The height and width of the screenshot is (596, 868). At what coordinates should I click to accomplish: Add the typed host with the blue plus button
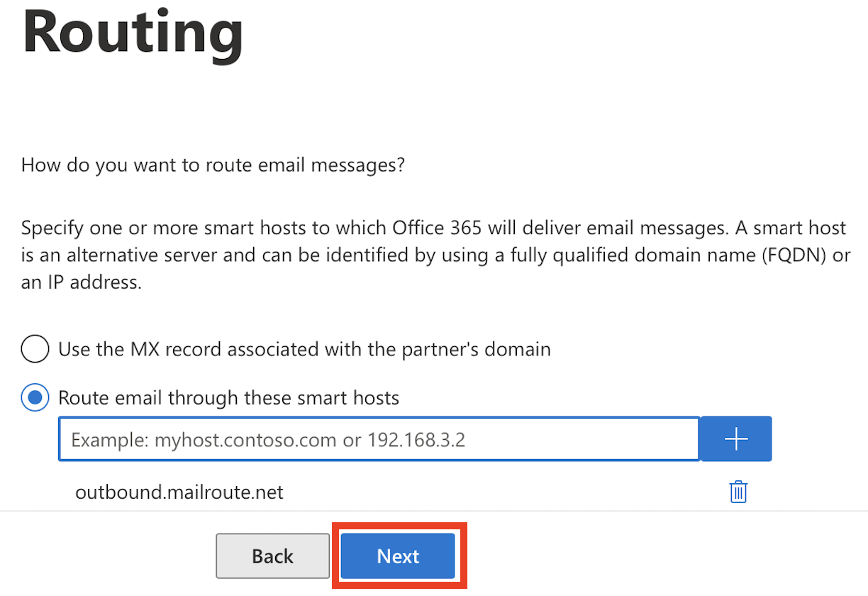736,440
